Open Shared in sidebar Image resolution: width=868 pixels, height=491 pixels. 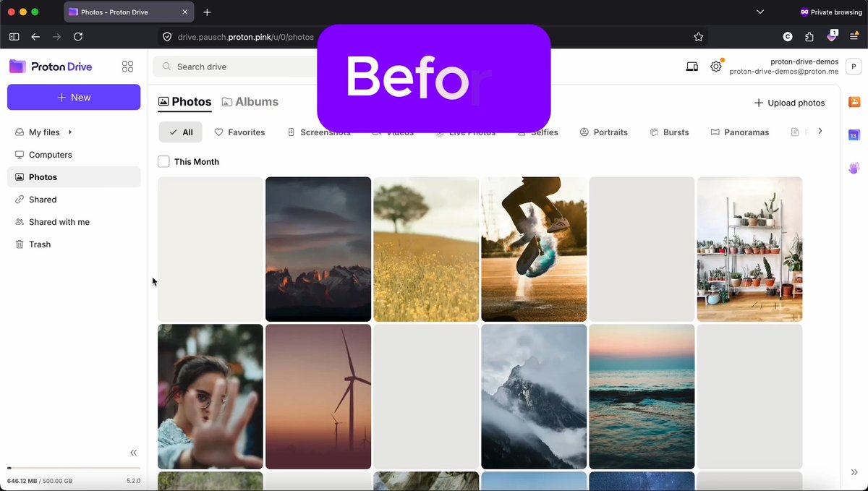[x=74, y=200]
